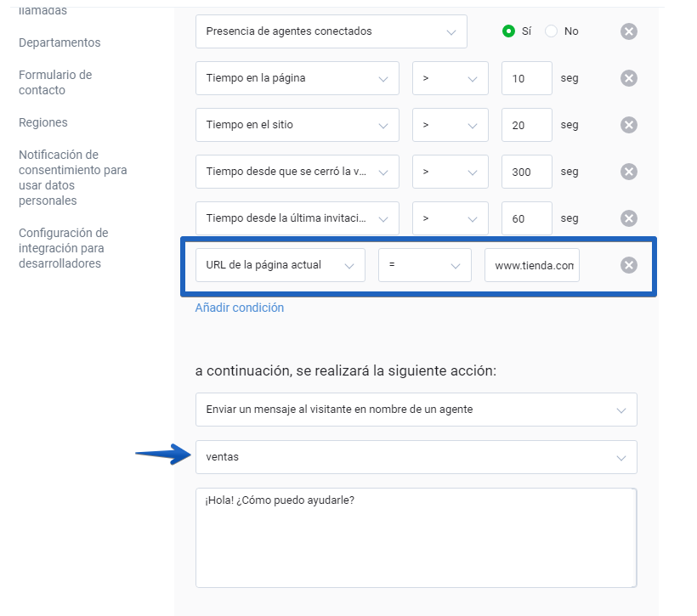This screenshot has width=697, height=616.
Task: Click the 'Añadir condición' link
Action: click(239, 308)
